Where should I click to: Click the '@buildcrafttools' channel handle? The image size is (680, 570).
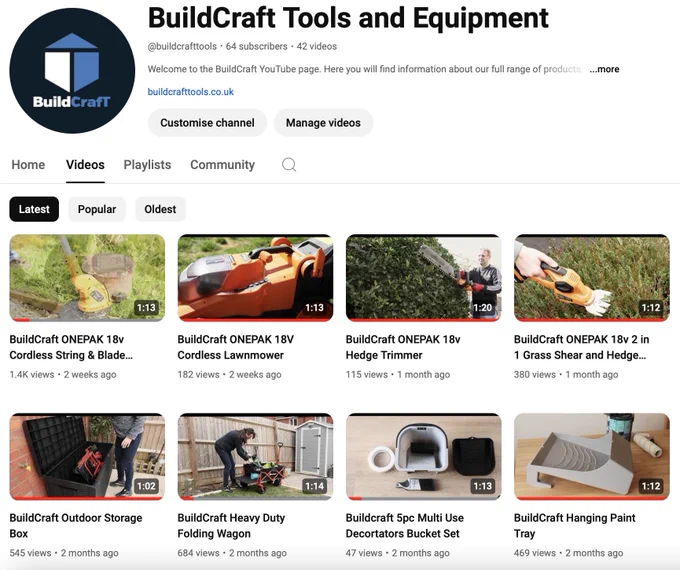click(x=182, y=46)
